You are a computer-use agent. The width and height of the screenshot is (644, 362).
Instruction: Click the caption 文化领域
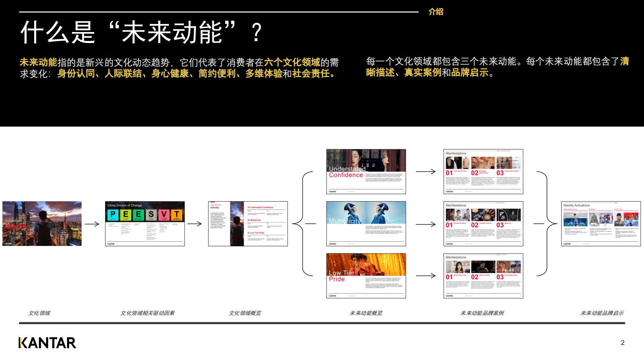point(39,313)
